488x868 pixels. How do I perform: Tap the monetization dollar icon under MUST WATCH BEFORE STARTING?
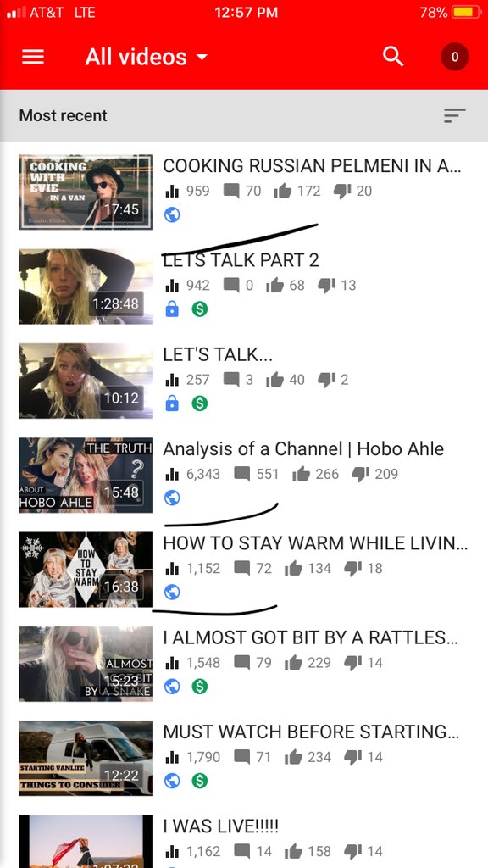coord(200,781)
